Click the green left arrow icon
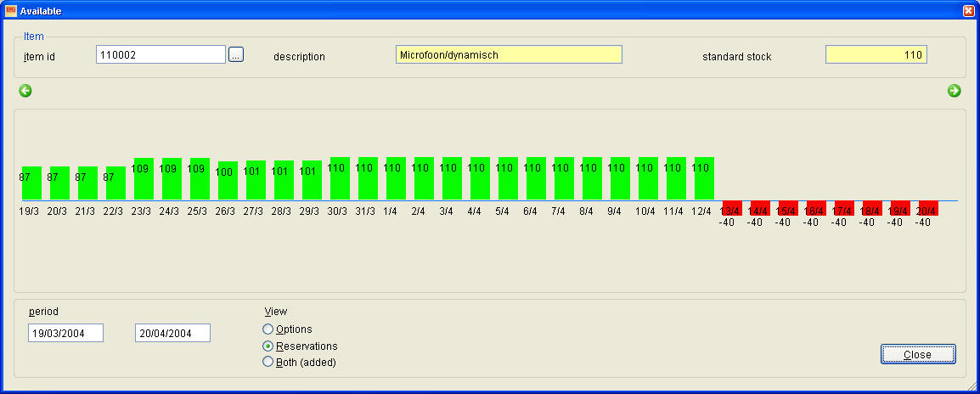The width and height of the screenshot is (980, 394). [25, 91]
